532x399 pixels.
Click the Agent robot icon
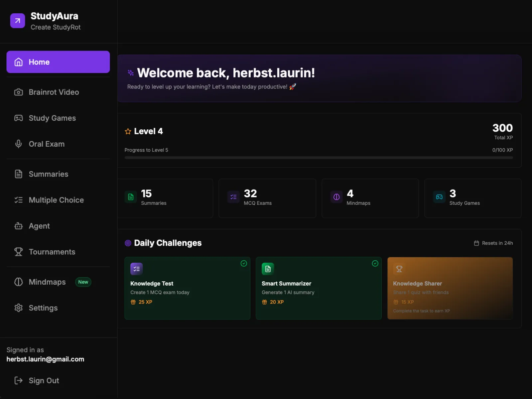pyautogui.click(x=19, y=226)
